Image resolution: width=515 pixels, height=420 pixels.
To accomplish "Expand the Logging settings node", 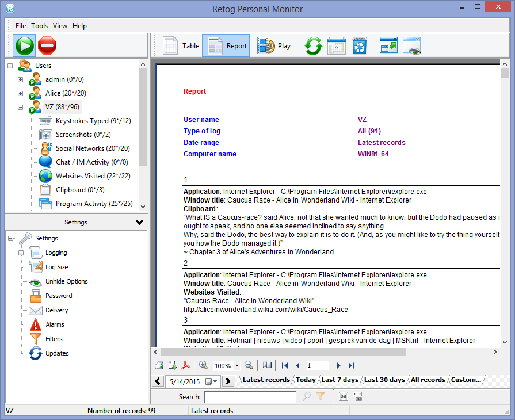I will (20, 253).
